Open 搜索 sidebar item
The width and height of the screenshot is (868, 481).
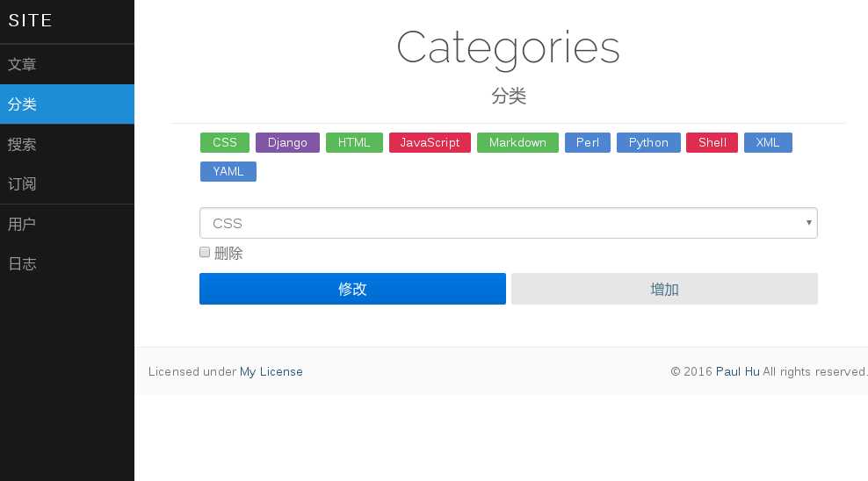coord(67,144)
